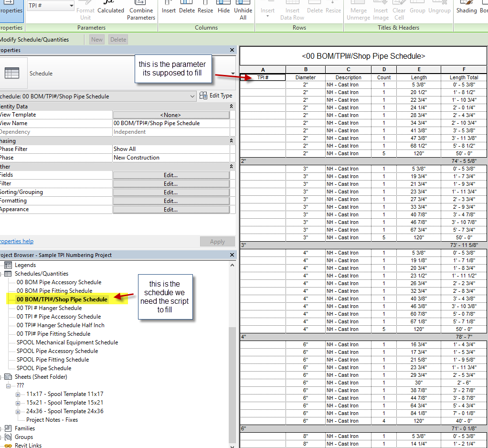Click Resize in the Columns group
The height and width of the screenshot is (448, 488).
(x=206, y=11)
